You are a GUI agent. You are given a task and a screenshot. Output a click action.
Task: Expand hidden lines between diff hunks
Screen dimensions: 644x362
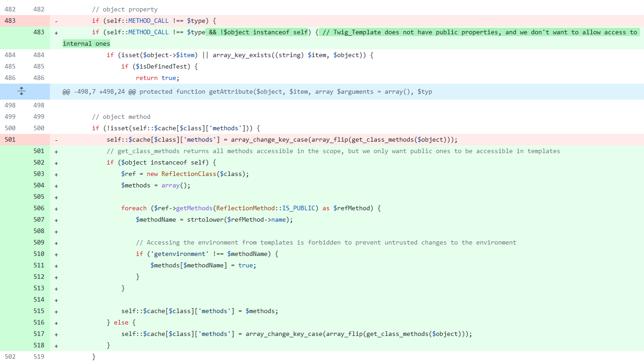point(21,91)
